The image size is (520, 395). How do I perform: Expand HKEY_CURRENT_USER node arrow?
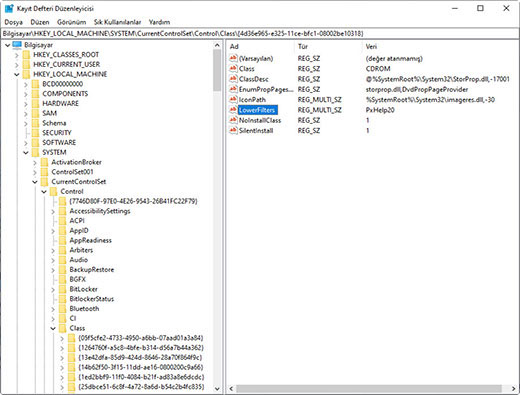(x=17, y=65)
